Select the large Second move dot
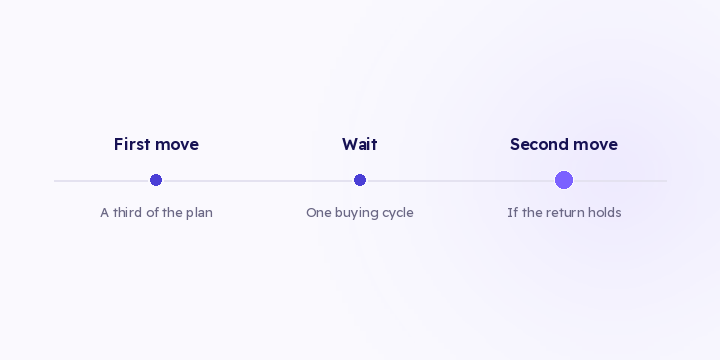 564,180
